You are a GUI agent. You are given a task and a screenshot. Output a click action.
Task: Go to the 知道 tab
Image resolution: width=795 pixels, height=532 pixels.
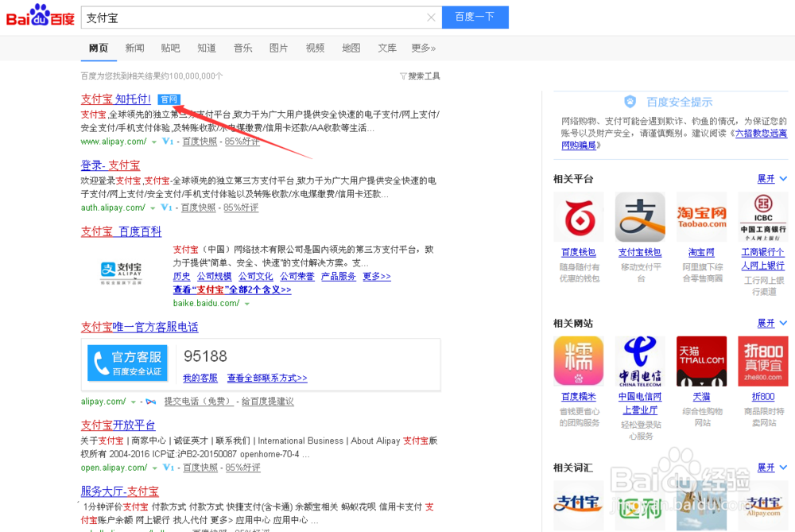point(207,49)
